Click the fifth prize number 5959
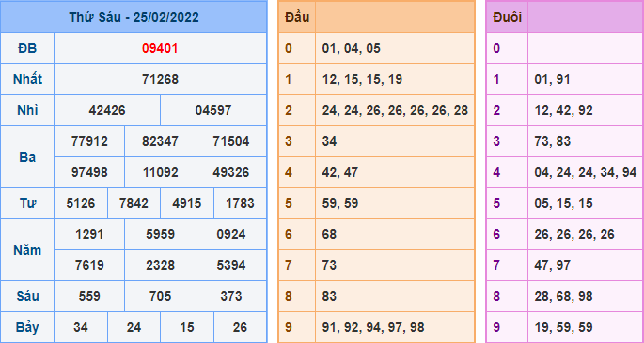The width and height of the screenshot is (644, 343). tap(160, 234)
